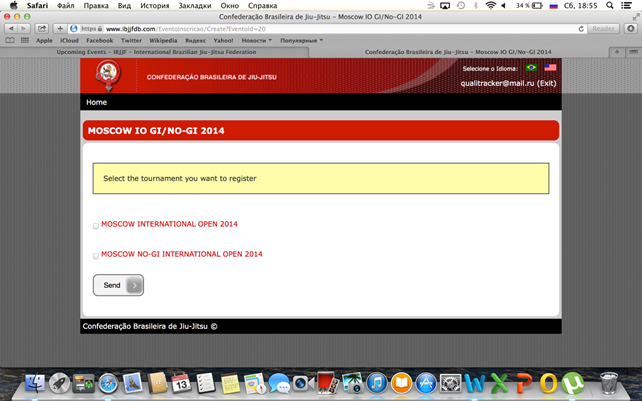
Task: Open Finder from the dock
Action: 35,383
